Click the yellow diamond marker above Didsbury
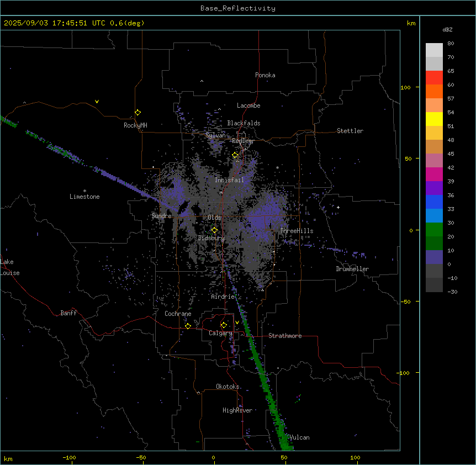The image size is (476, 465). [214, 230]
